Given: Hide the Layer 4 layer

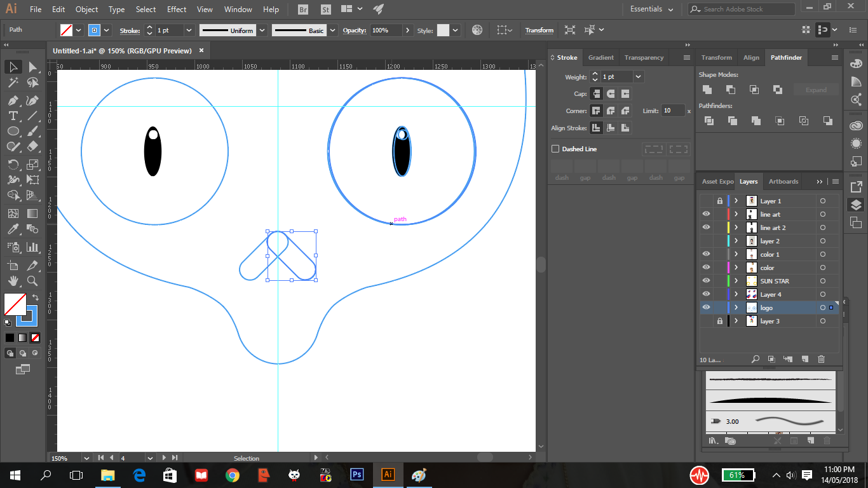Looking at the screenshot, I should tap(706, 294).
